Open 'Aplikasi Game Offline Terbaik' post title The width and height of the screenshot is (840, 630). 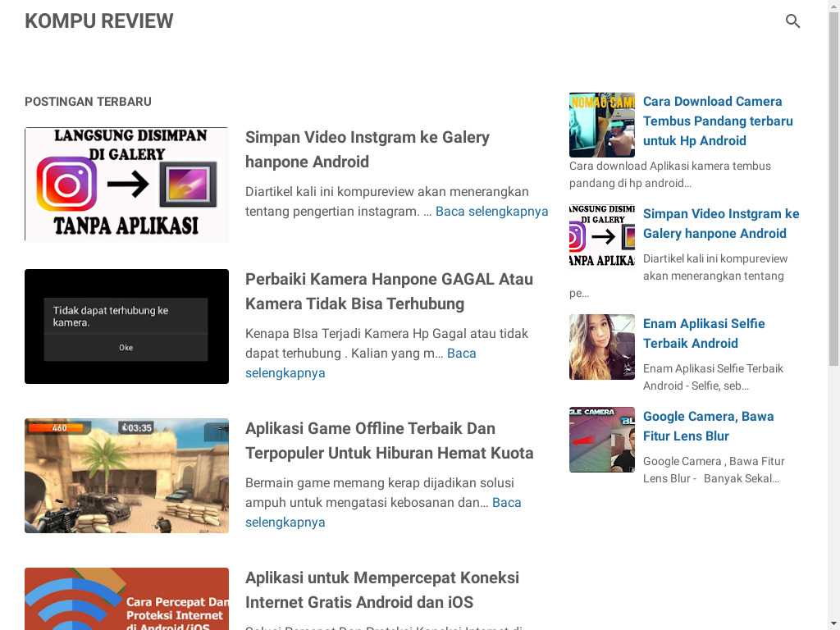(x=389, y=441)
